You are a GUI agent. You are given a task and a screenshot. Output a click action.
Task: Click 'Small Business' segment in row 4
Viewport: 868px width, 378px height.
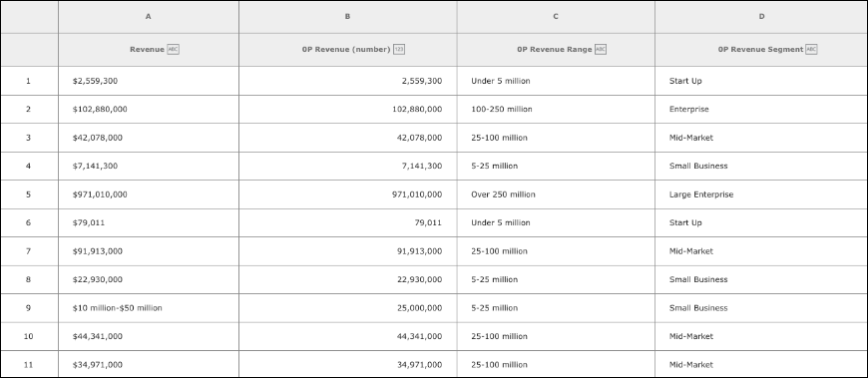point(761,166)
